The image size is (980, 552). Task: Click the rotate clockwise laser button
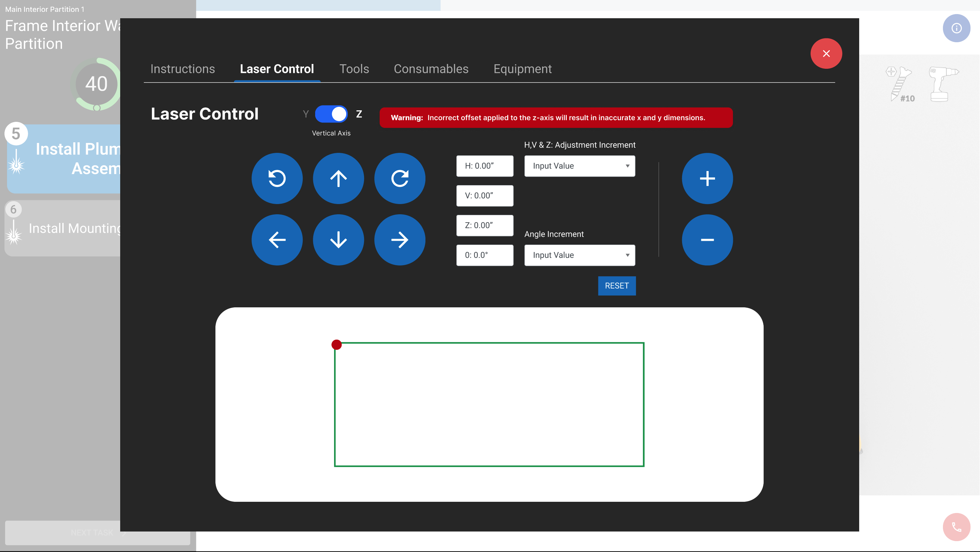(400, 178)
